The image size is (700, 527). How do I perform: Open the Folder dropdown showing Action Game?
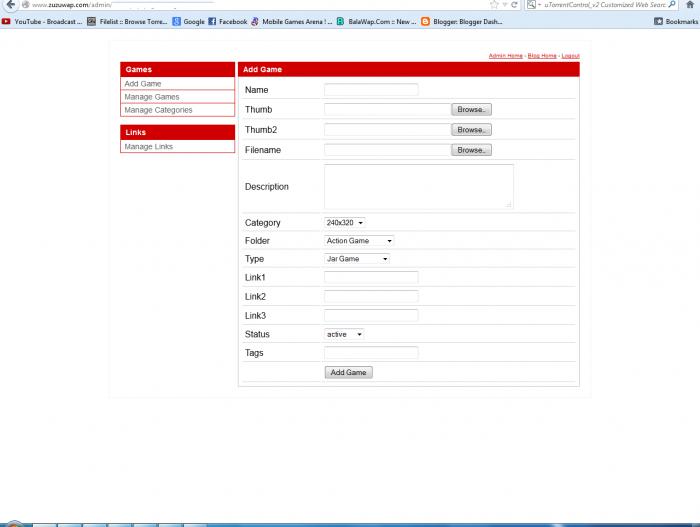(359, 241)
